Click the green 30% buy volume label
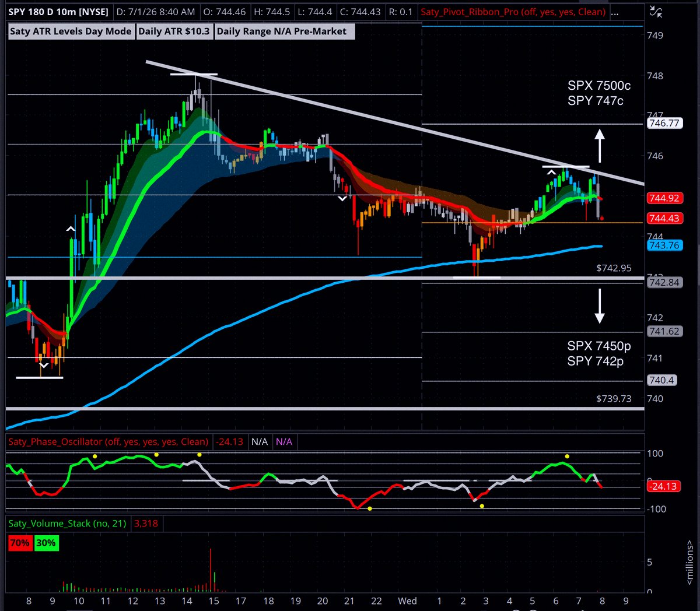 (46, 543)
